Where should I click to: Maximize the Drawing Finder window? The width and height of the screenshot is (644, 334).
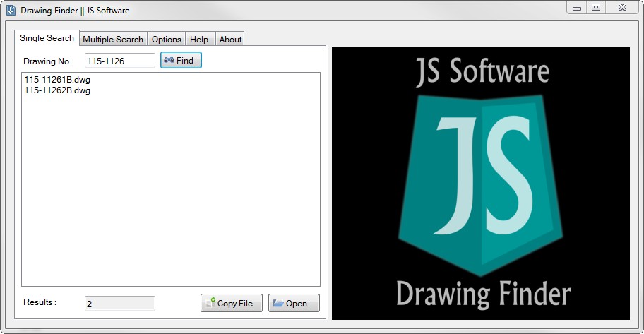(x=596, y=7)
